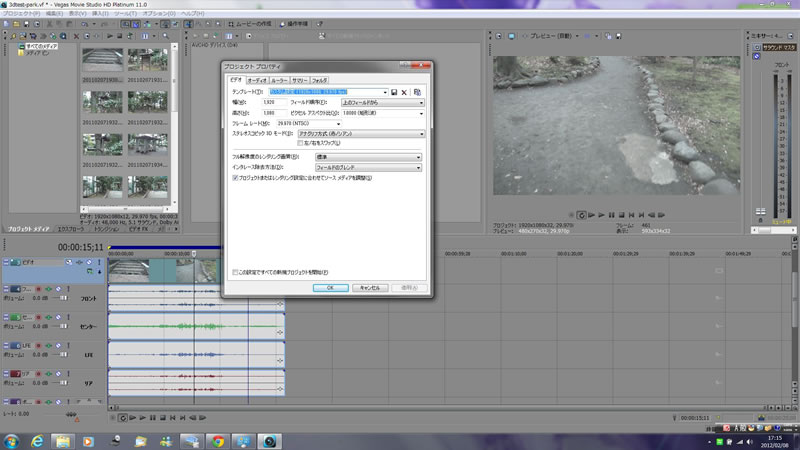Enable the 左/右をスワップ checkbox

(x=301, y=142)
